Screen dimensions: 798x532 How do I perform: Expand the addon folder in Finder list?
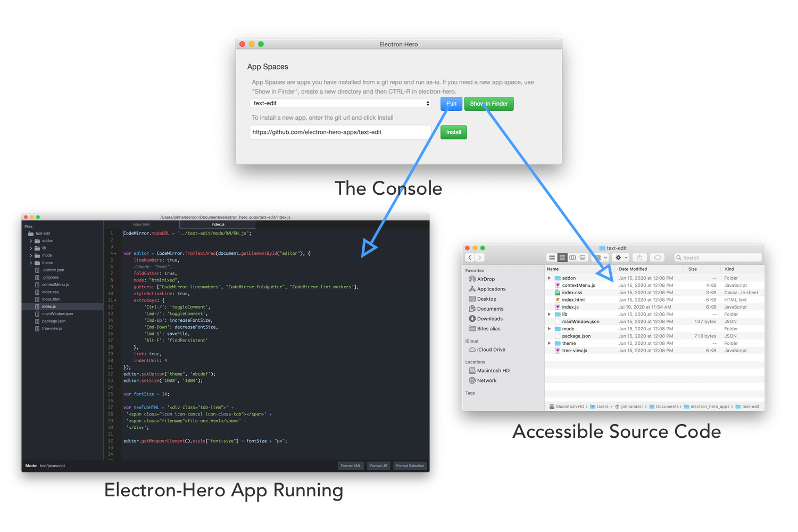click(x=550, y=278)
